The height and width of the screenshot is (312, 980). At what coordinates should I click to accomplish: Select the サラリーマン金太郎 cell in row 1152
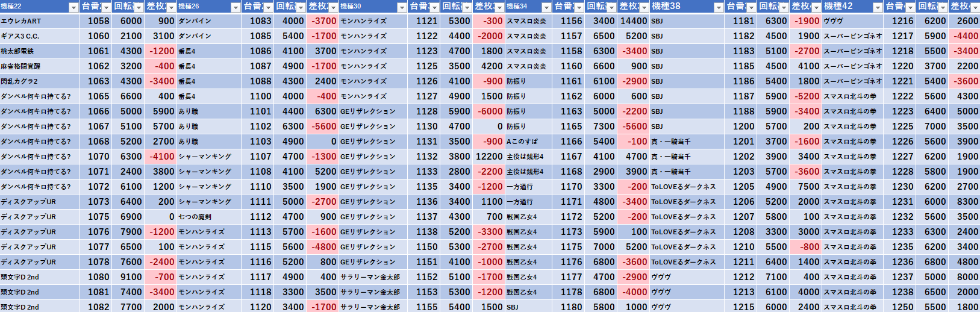coord(373,277)
